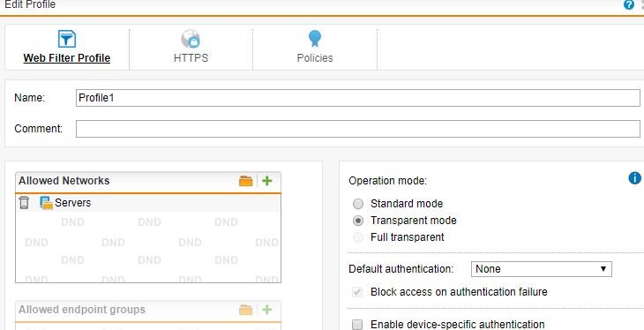The width and height of the screenshot is (644, 330).
Task: Click the Policies ribbon badge icon
Action: point(315,39)
